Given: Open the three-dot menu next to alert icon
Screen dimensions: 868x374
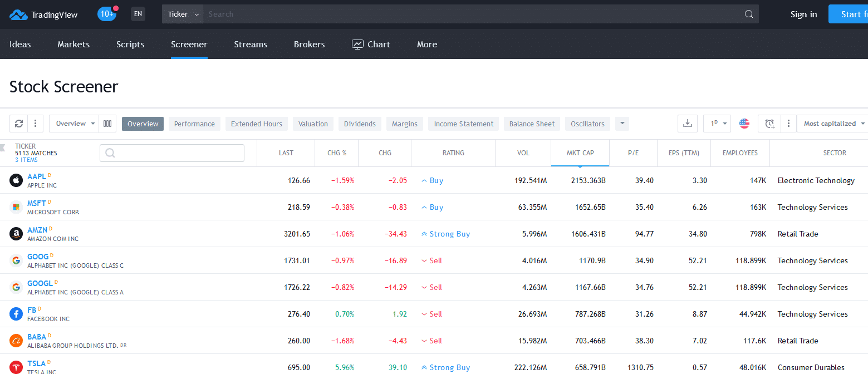Looking at the screenshot, I should (x=788, y=124).
